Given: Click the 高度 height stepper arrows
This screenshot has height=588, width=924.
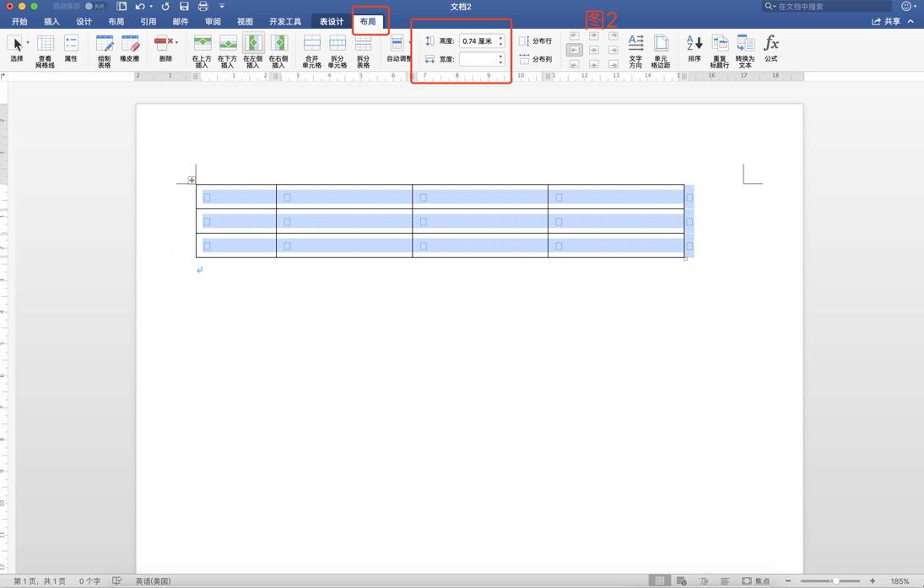Looking at the screenshot, I should [x=501, y=41].
